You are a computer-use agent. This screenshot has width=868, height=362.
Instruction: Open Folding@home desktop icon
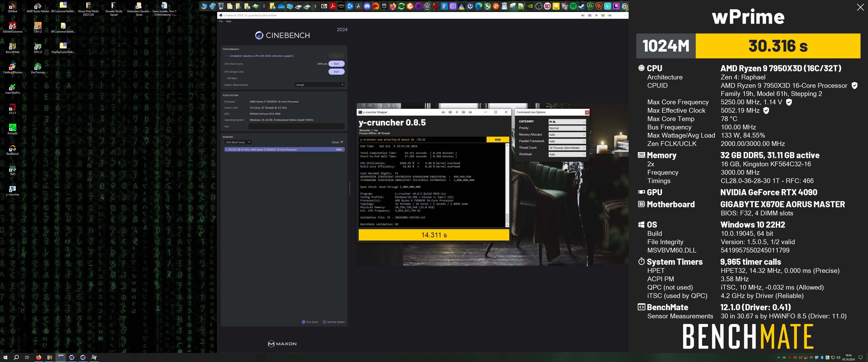pos(12,68)
